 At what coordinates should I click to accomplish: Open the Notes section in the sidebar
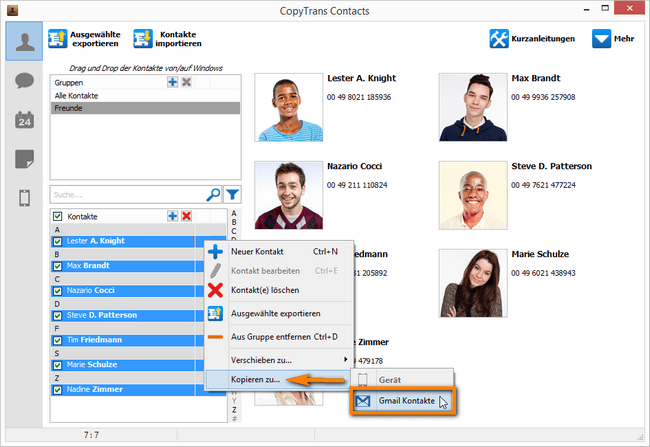(x=24, y=159)
